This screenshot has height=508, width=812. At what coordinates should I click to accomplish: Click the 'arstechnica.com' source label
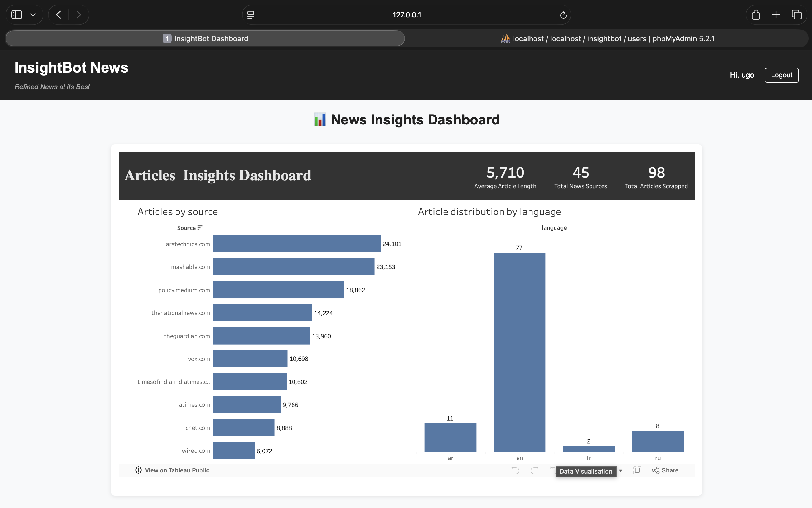pos(187,244)
